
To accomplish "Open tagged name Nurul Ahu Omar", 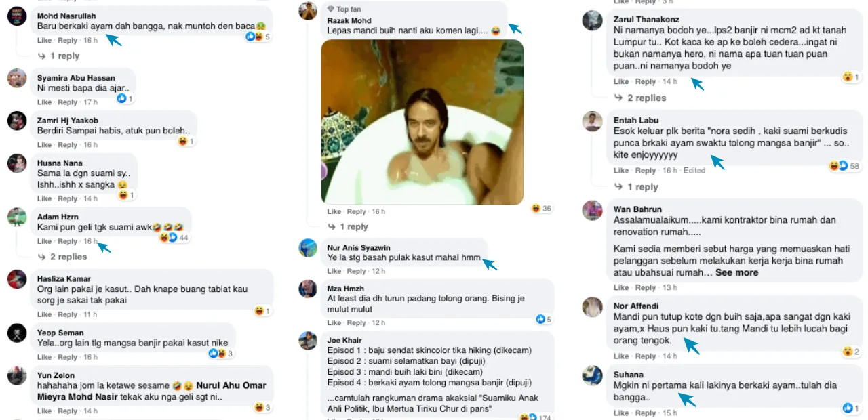I will point(231,385).
